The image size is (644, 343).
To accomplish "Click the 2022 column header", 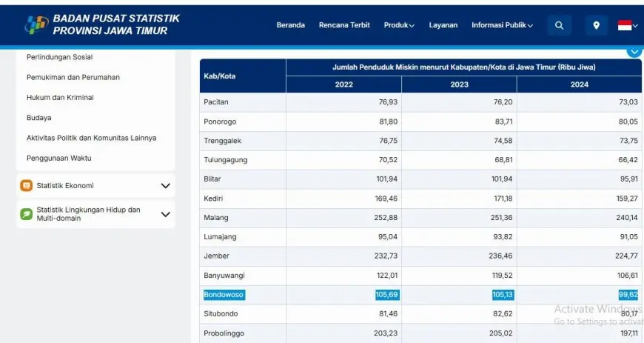I will click(343, 84).
